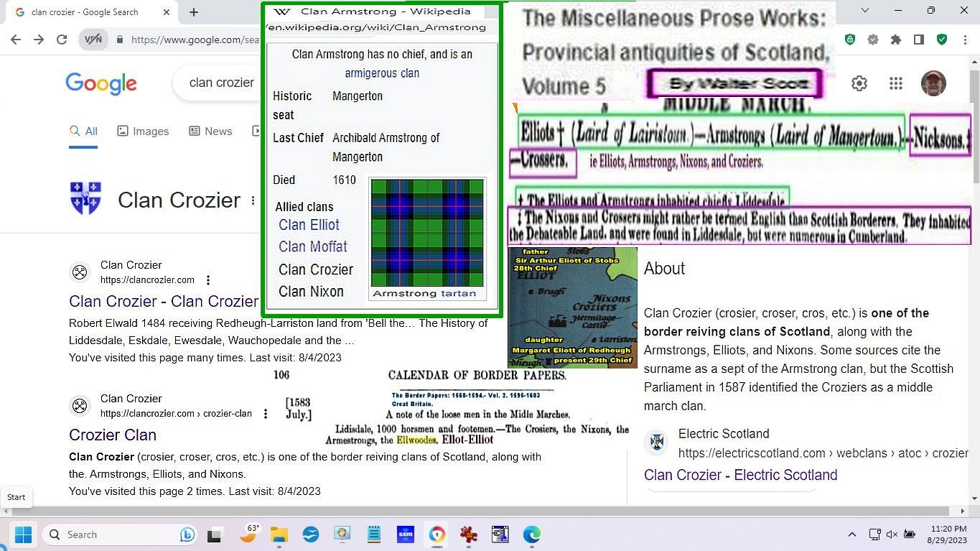
Task: Click the muted volume icon in the tray
Action: pyautogui.click(x=892, y=534)
